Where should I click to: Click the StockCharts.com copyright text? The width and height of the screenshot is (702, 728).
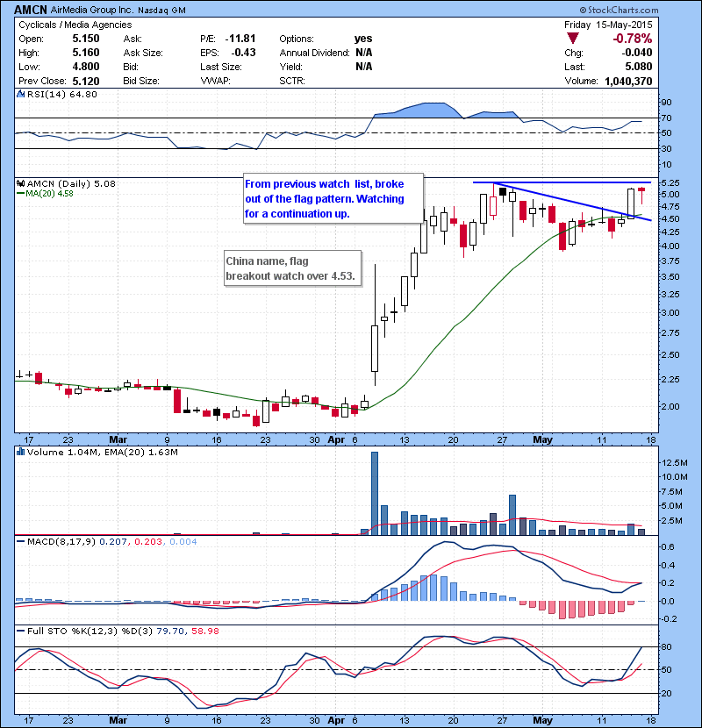click(619, 10)
